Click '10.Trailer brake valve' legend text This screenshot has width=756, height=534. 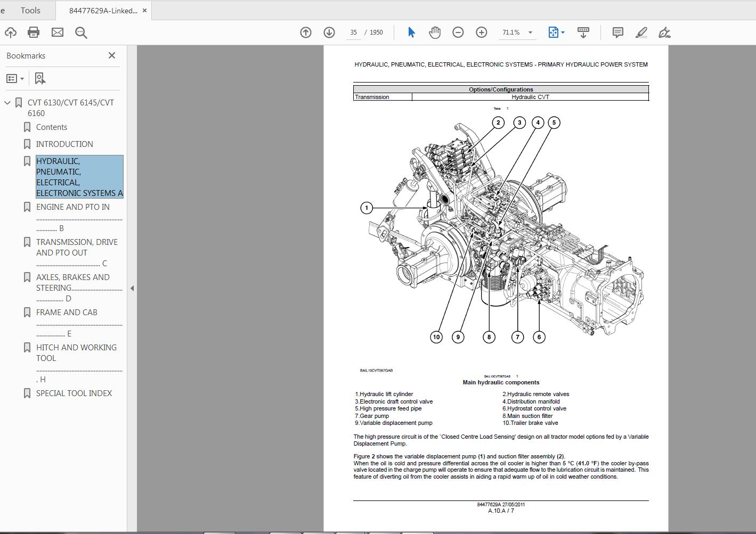(530, 423)
